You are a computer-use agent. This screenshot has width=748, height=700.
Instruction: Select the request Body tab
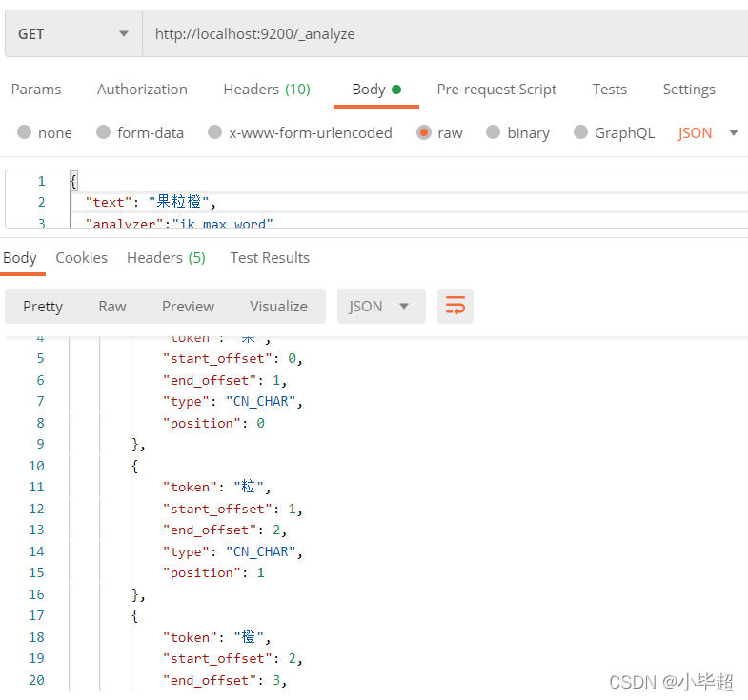(x=376, y=90)
